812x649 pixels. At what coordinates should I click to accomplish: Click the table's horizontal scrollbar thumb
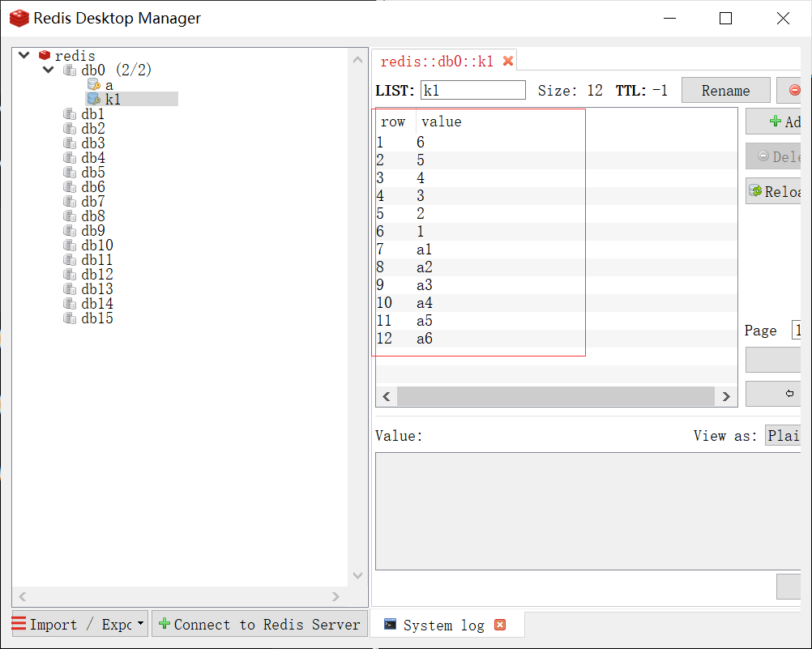coord(556,396)
